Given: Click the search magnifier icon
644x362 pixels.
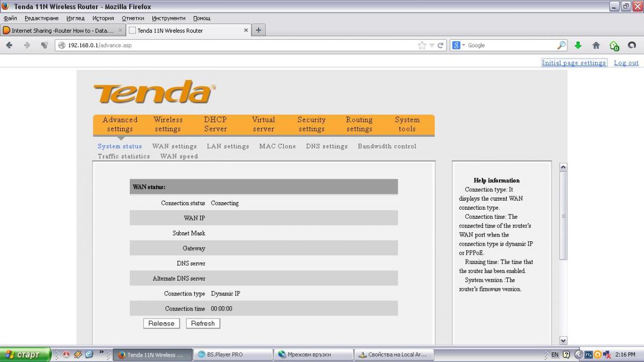Looking at the screenshot, I should pos(561,46).
